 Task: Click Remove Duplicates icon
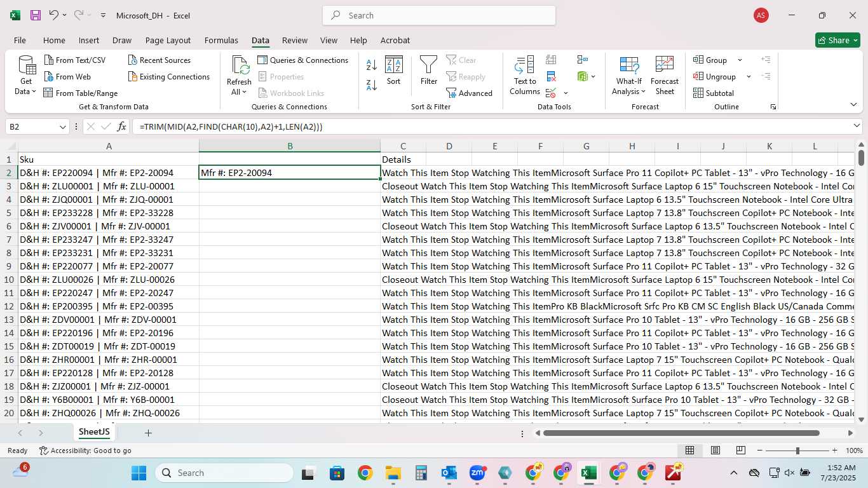tap(551, 77)
